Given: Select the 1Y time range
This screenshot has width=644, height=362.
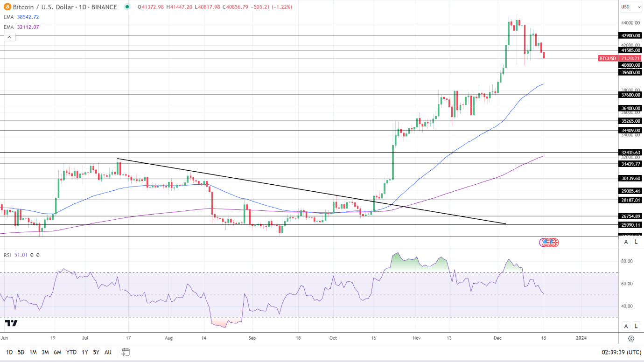Looking at the screenshot, I should 84,352.
